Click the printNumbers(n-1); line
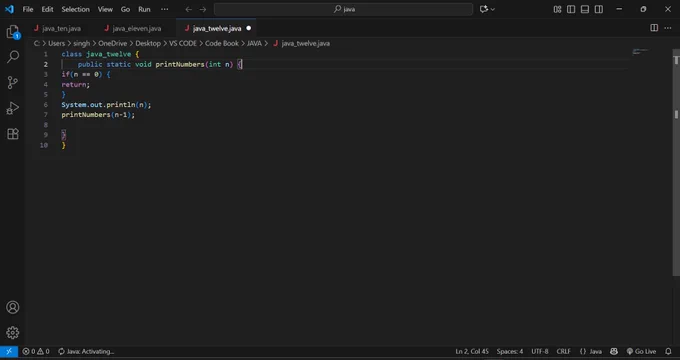The height and width of the screenshot is (360, 680). pos(98,115)
